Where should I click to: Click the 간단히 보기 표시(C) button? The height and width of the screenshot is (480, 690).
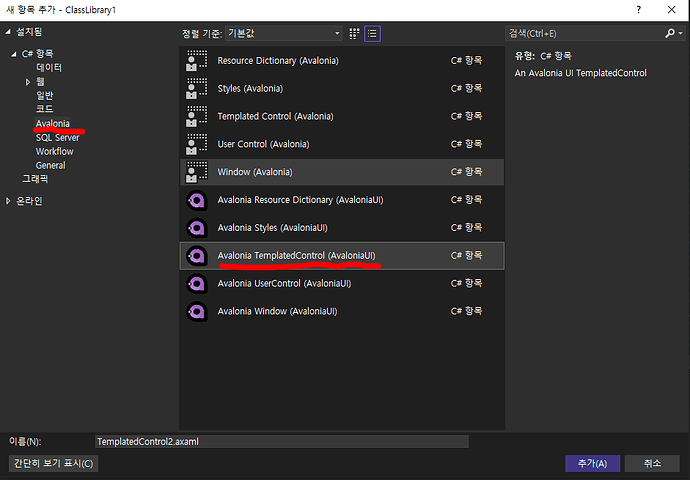53,463
